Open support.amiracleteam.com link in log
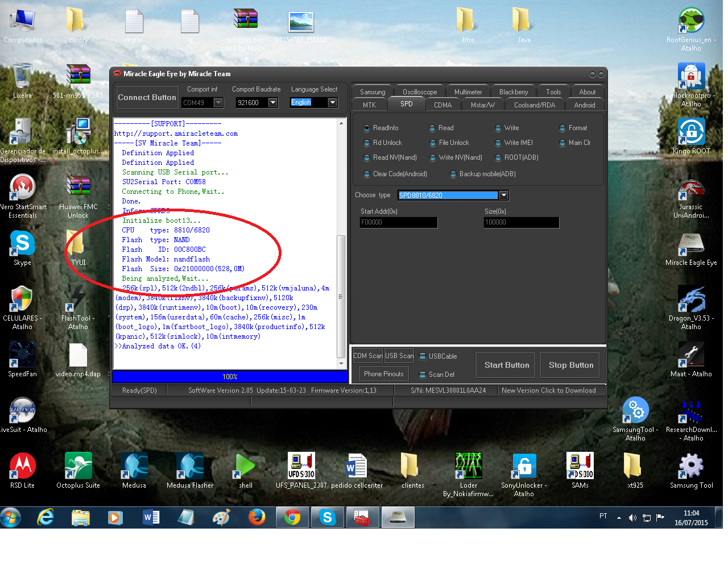728x582 pixels. click(176, 134)
